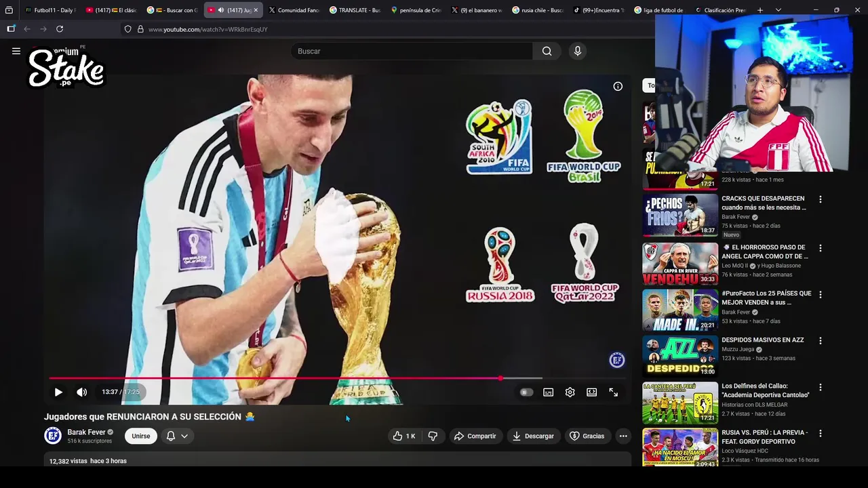868x488 pixels.
Task: Like the video with thumbs up
Action: coord(404,436)
